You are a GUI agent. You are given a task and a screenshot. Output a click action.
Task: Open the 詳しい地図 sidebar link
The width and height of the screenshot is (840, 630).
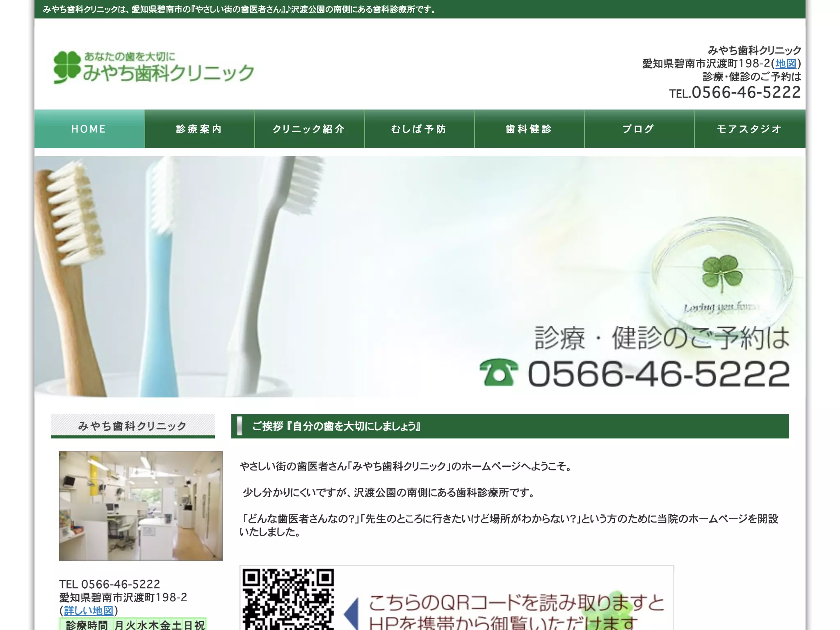88,611
